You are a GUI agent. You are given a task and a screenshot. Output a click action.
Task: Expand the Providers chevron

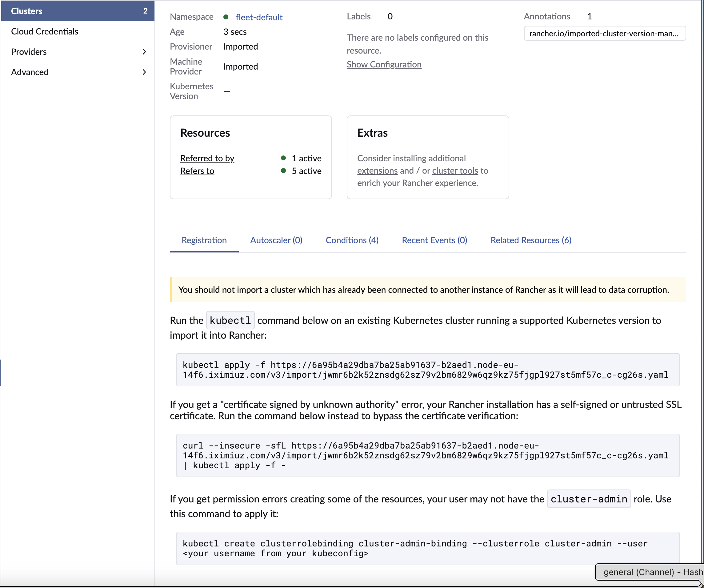tap(144, 52)
